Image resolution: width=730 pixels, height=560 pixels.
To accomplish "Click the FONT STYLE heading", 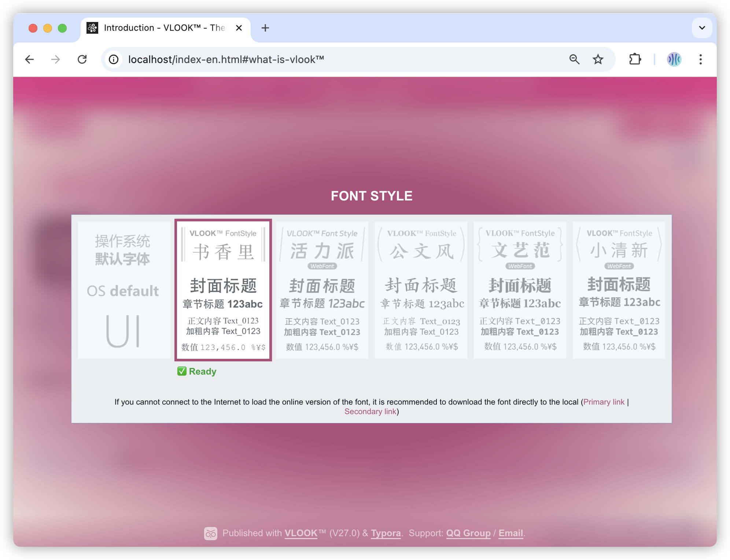I will (x=372, y=196).
